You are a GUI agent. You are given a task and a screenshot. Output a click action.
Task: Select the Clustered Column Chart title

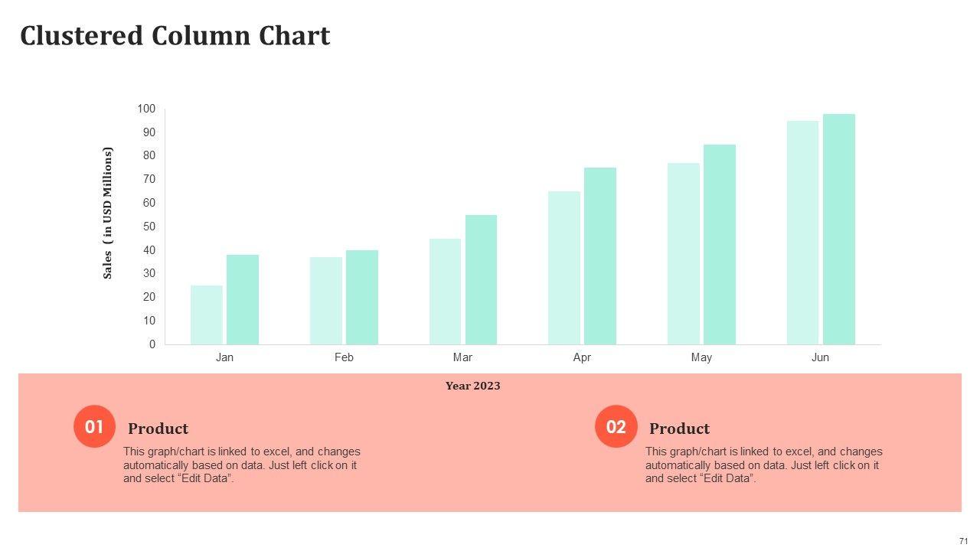click(175, 36)
